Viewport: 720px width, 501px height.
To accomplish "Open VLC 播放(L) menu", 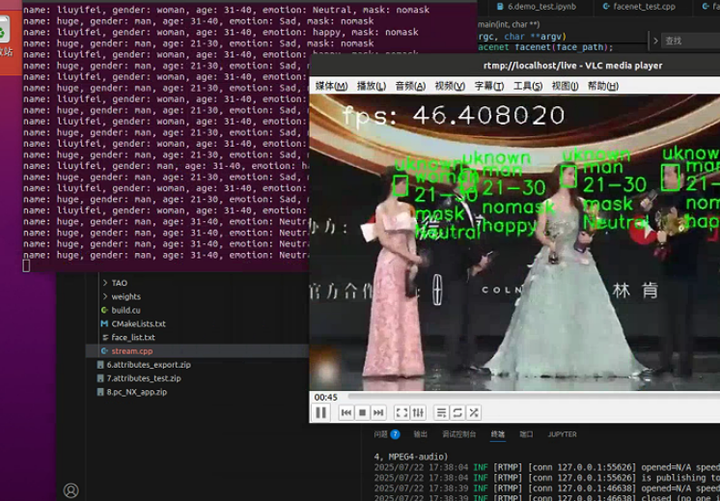I will tap(371, 86).
